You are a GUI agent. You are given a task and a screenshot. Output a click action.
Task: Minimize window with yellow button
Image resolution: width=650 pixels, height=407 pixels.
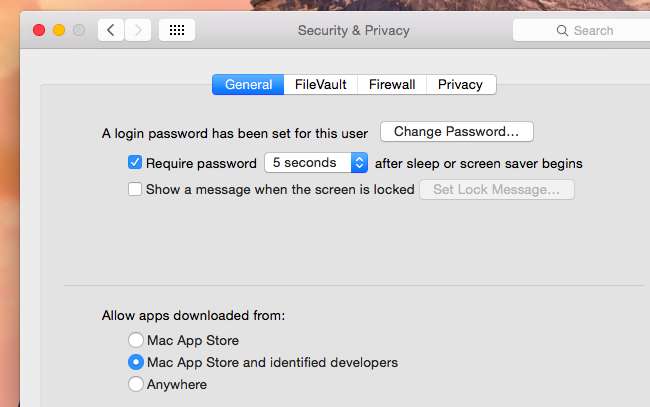59,30
